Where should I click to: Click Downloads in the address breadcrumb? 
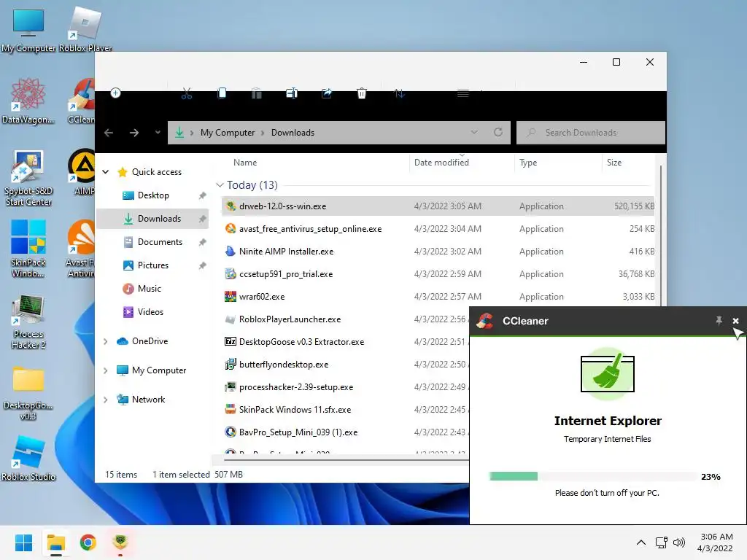pyautogui.click(x=293, y=133)
